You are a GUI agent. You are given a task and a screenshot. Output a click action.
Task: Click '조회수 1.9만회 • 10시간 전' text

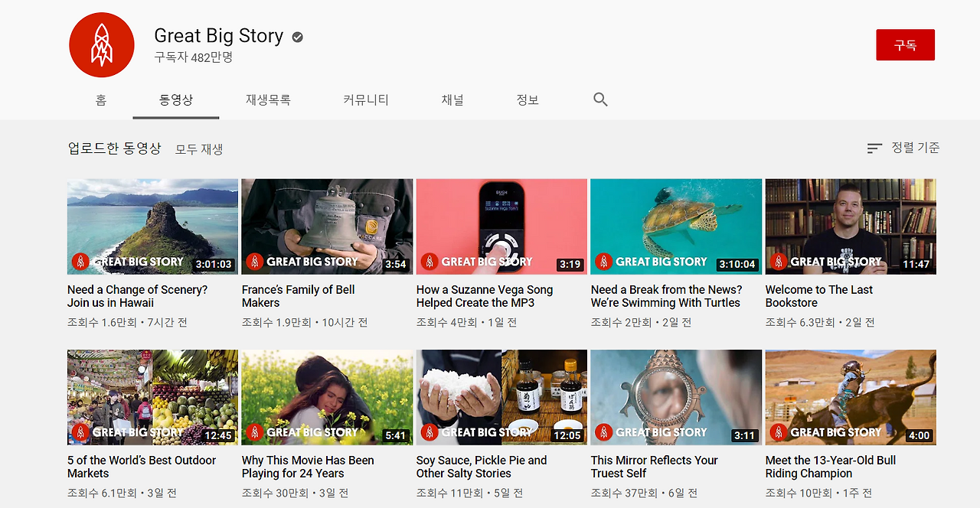tap(305, 323)
